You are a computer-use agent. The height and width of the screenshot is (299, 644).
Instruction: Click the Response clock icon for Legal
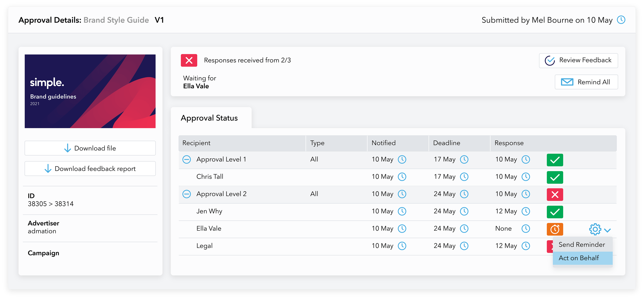coord(526,246)
